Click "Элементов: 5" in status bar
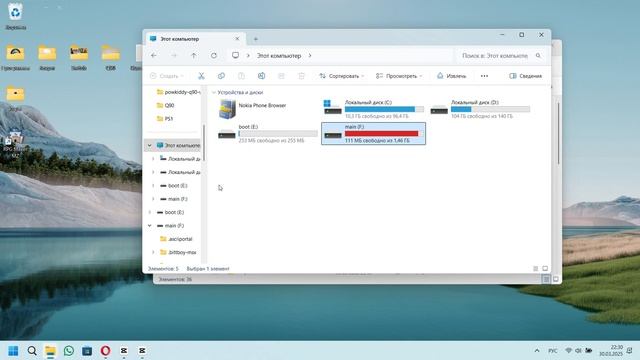 tap(163, 269)
